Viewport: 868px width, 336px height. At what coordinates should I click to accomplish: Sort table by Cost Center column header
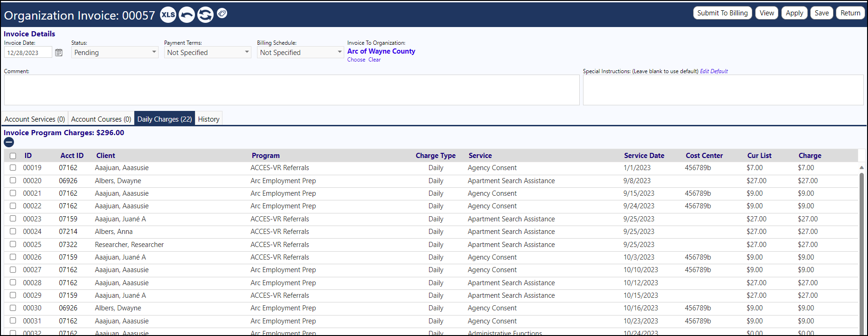pos(704,156)
